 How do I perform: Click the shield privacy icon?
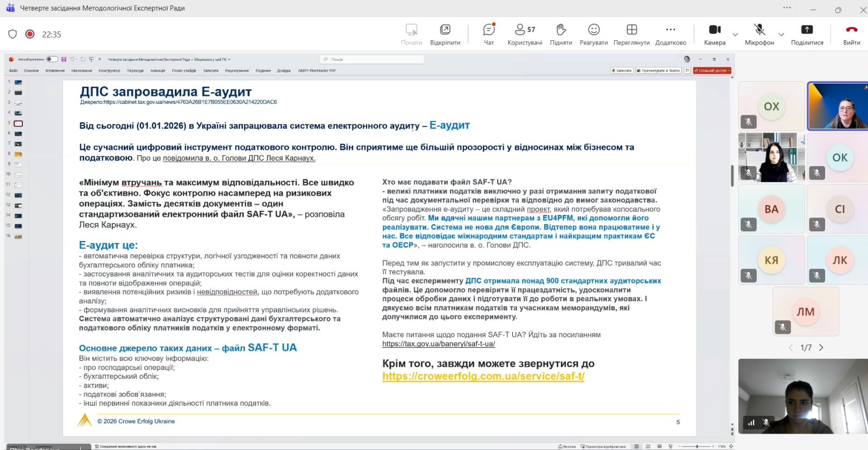pyautogui.click(x=12, y=34)
